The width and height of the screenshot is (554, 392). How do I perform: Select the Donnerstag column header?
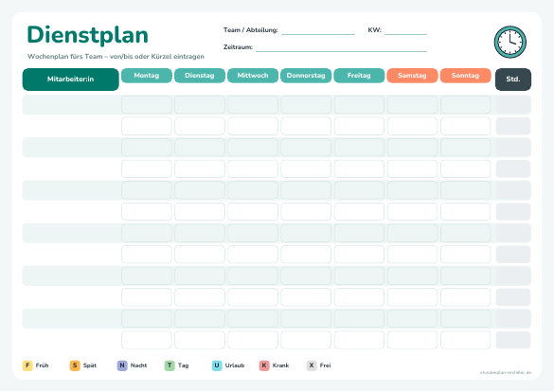point(306,76)
